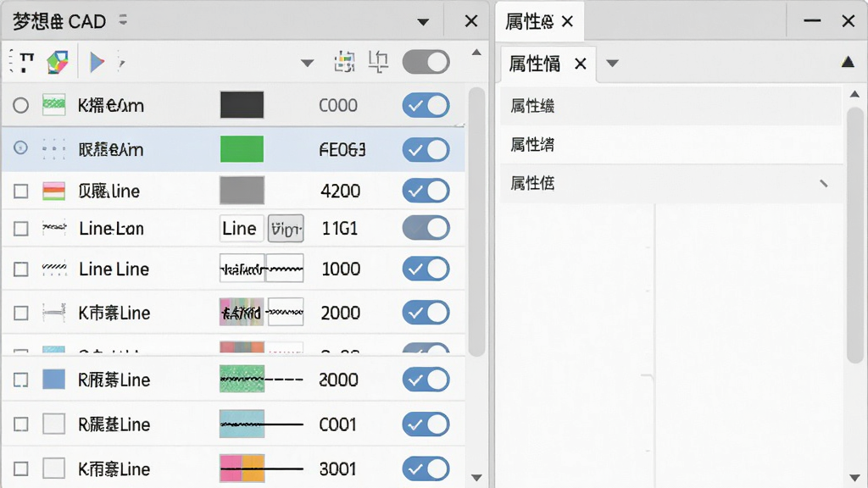
Task: Click the pink-and-orange icon in the 4200 row
Action: [x=53, y=191]
